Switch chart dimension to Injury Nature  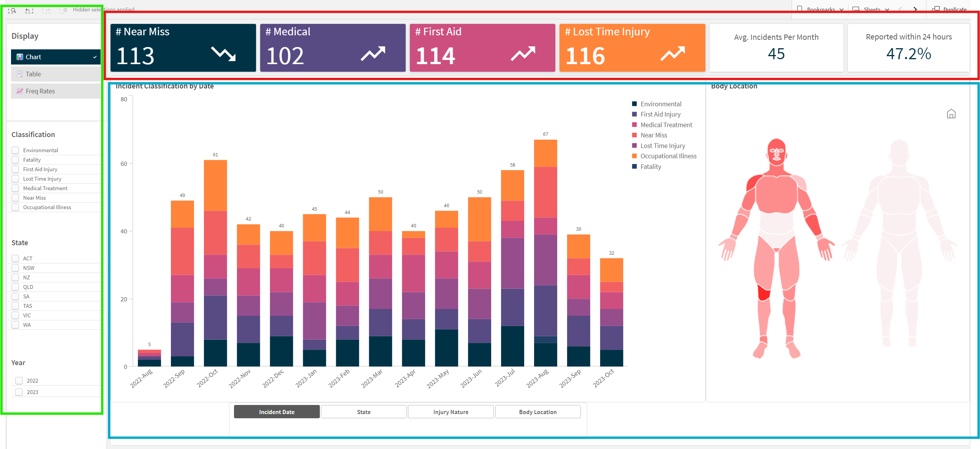click(450, 412)
